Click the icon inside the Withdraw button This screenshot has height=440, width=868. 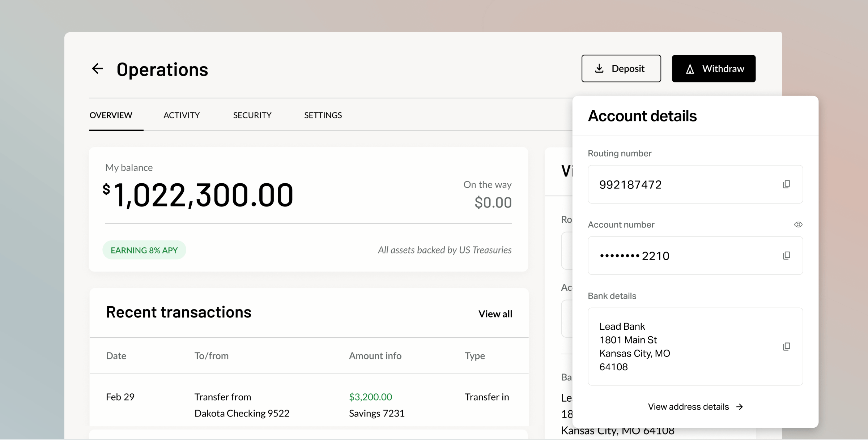690,68
